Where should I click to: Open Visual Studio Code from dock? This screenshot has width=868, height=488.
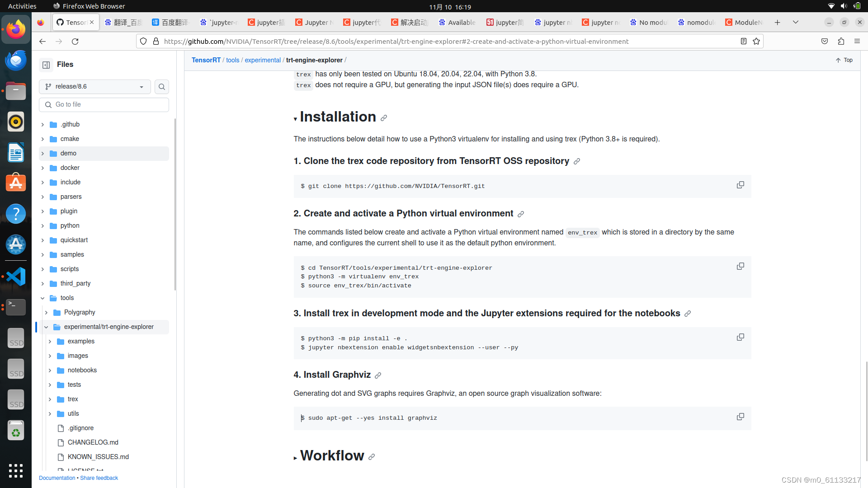tap(16, 277)
